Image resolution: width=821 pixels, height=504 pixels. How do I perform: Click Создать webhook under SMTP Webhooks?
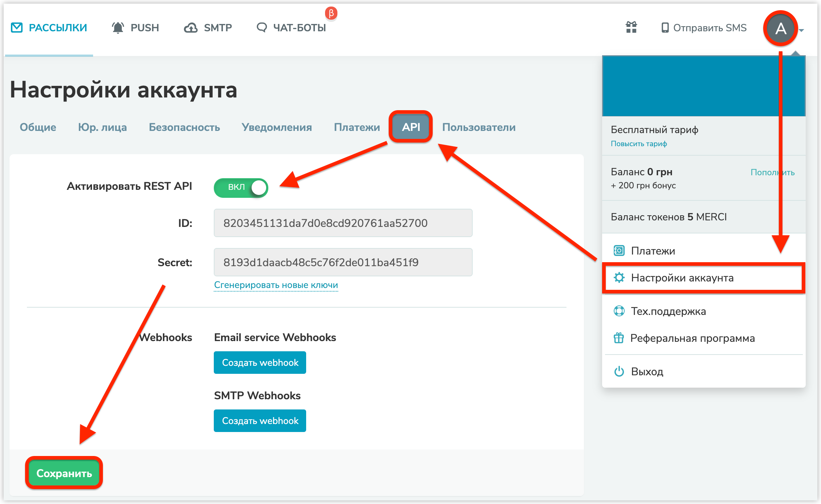point(260,421)
